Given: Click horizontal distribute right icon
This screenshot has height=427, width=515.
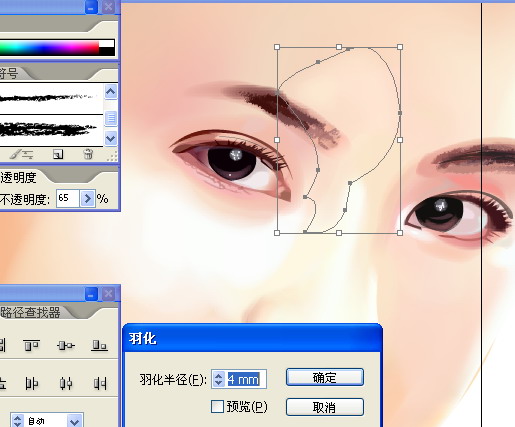Looking at the screenshot, I should 100,383.
